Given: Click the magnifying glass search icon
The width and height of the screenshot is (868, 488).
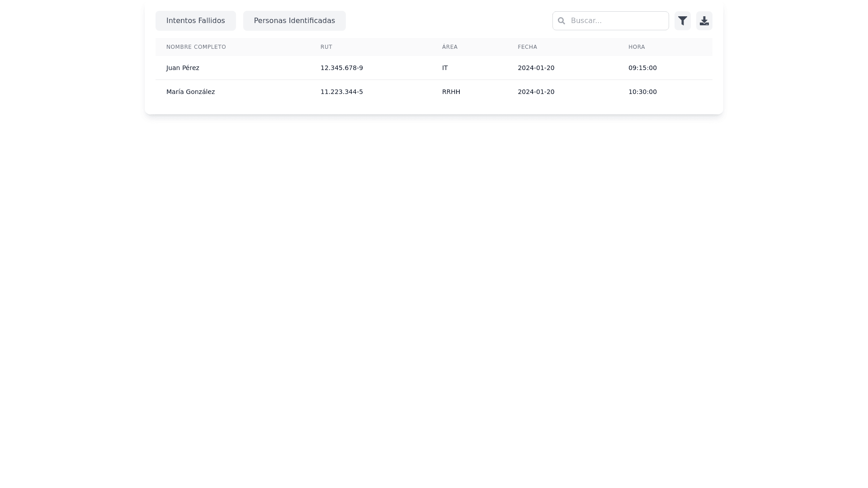Looking at the screenshot, I should (561, 21).
